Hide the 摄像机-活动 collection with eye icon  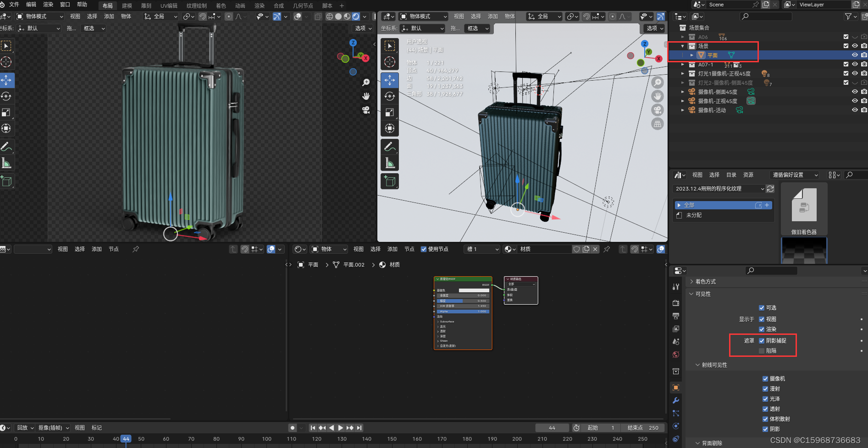[855, 110]
